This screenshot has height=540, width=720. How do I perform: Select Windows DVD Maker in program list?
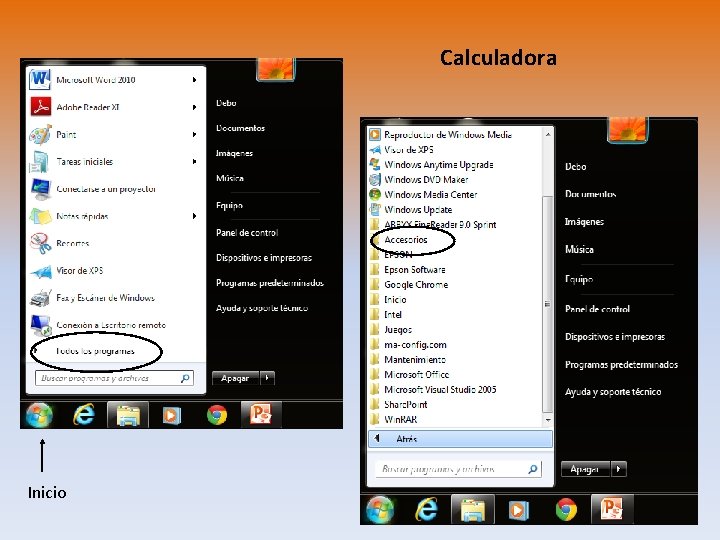pyautogui.click(x=426, y=180)
